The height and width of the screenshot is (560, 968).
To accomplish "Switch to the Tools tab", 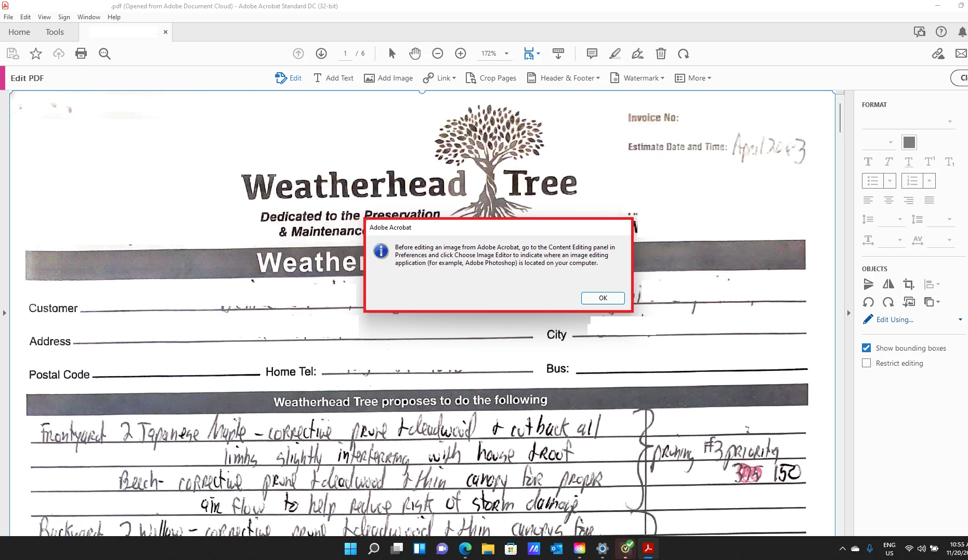I will click(55, 32).
